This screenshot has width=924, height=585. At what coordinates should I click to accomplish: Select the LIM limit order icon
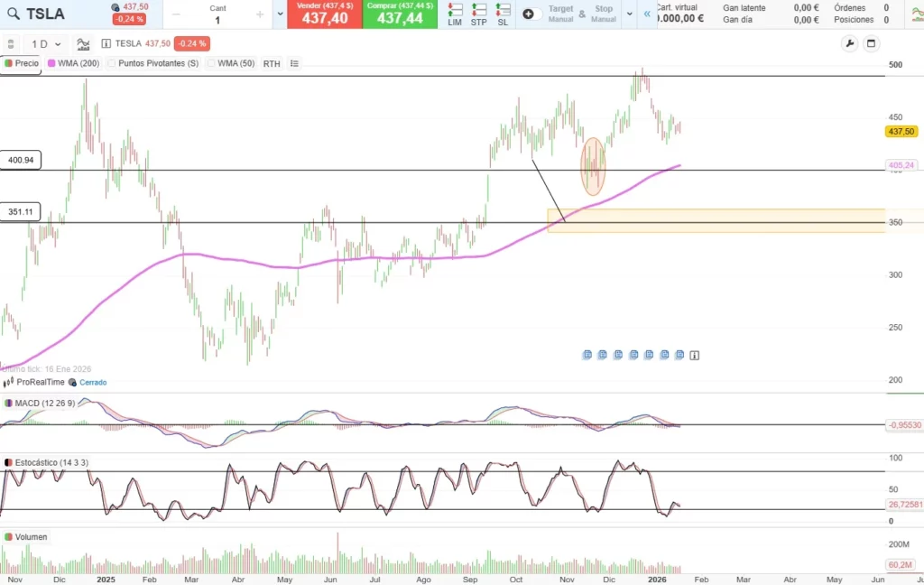(455, 14)
